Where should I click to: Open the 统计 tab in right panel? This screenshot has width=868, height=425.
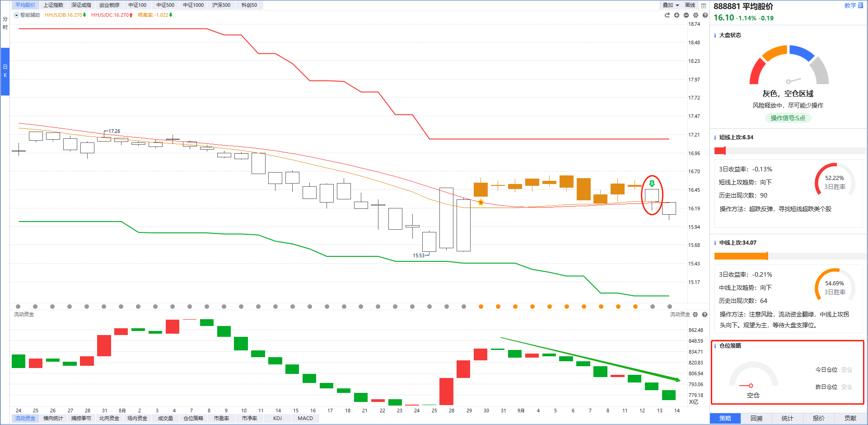coord(788,418)
